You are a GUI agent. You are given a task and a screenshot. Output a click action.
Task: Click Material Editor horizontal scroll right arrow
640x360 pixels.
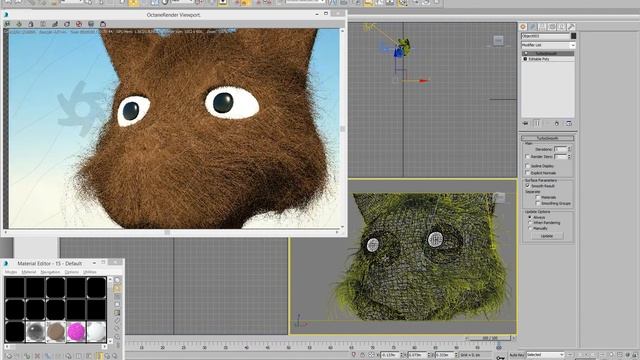tap(104, 347)
